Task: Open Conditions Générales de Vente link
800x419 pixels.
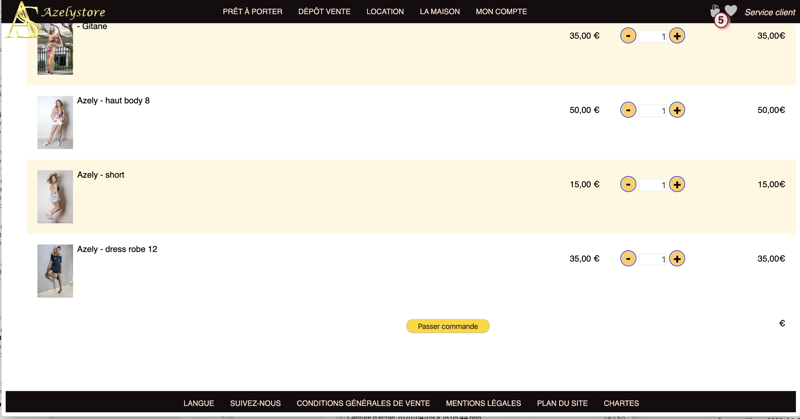Action: pos(363,403)
